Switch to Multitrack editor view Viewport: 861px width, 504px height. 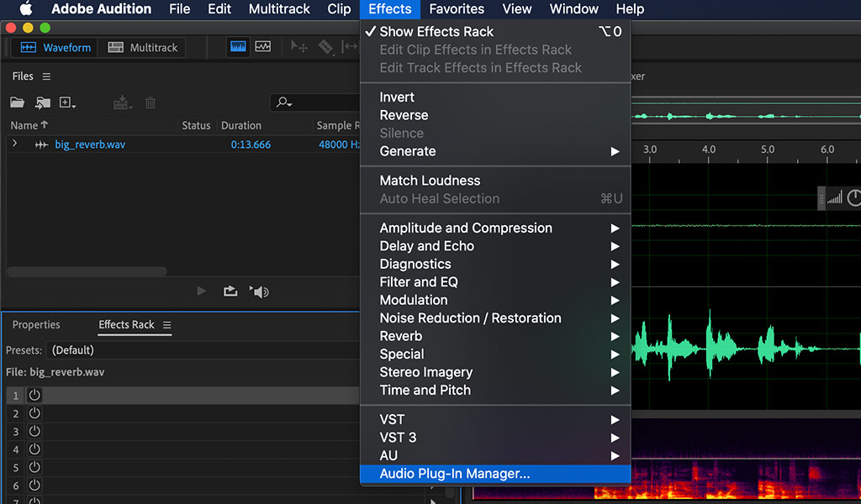point(143,48)
